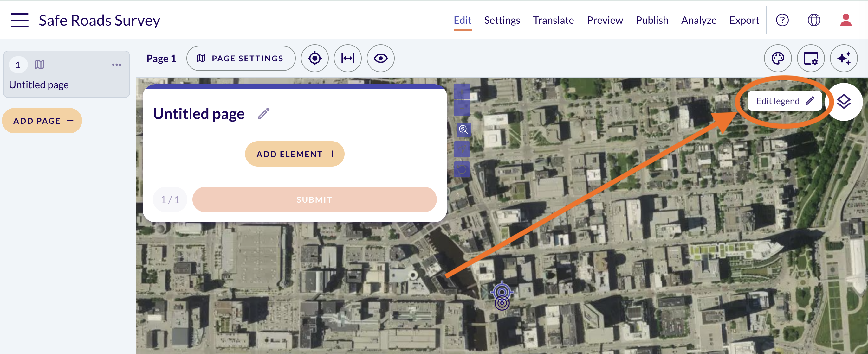Go to the Publish tab

tap(652, 20)
